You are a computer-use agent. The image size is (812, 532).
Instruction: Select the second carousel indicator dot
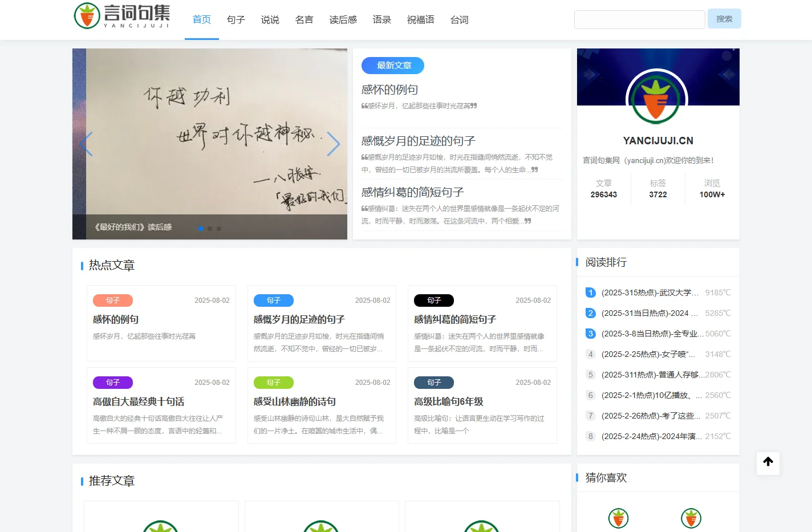click(210, 229)
